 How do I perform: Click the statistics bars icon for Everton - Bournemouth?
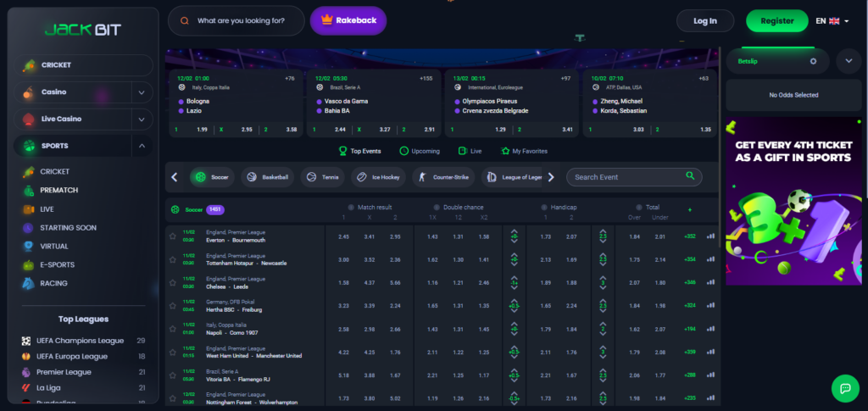(710, 236)
